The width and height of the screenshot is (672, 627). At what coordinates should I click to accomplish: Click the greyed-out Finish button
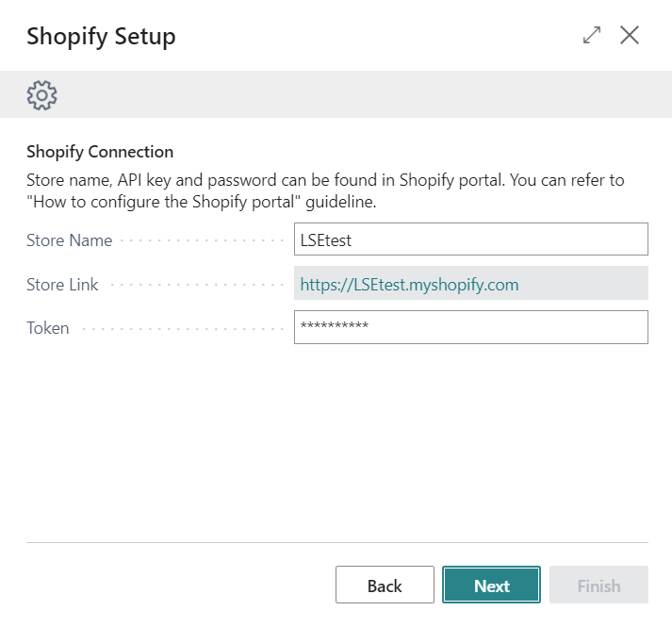point(598,586)
